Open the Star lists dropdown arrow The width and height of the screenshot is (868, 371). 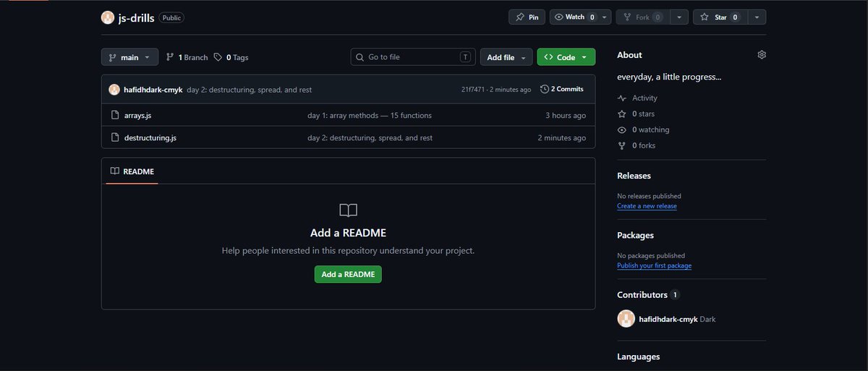pyautogui.click(x=756, y=17)
